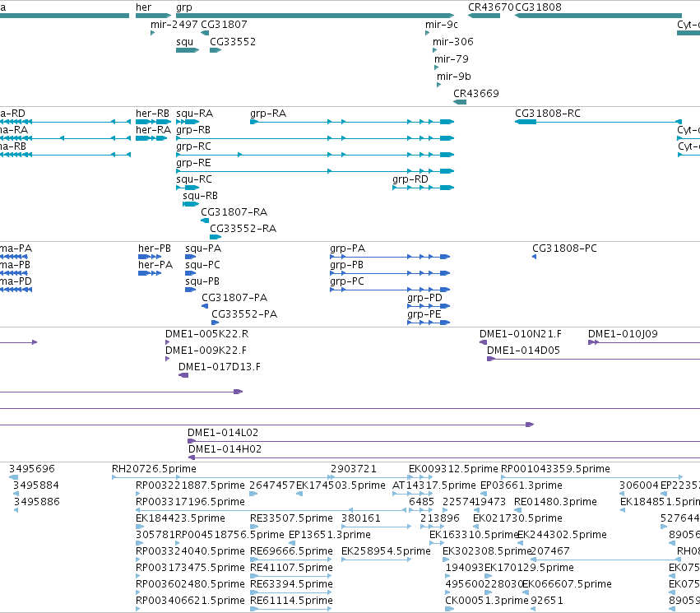Select the DME1-005K22.R clone marker
This screenshot has height=613, width=700.
[168, 342]
